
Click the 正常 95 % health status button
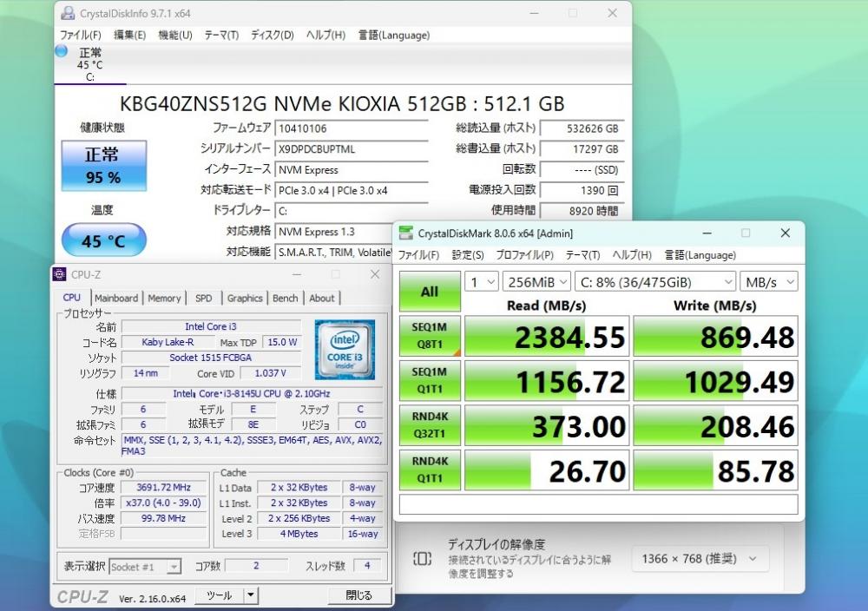pyautogui.click(x=103, y=166)
